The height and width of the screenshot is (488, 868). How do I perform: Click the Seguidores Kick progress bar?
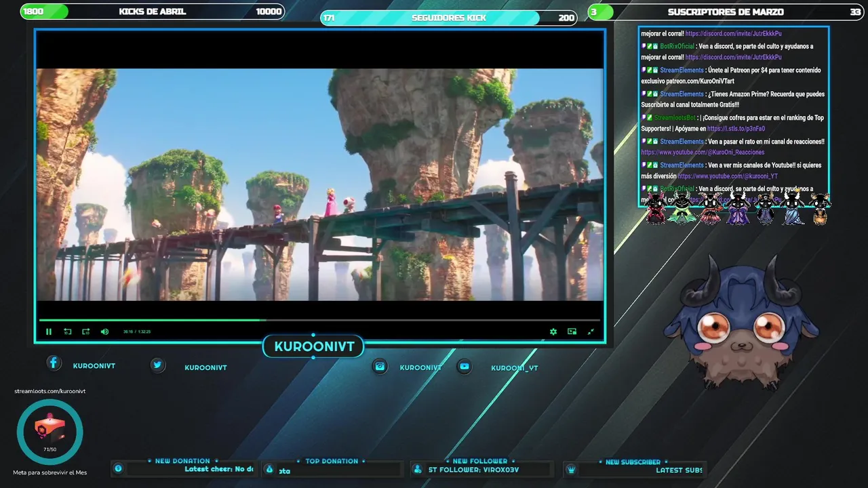click(449, 18)
